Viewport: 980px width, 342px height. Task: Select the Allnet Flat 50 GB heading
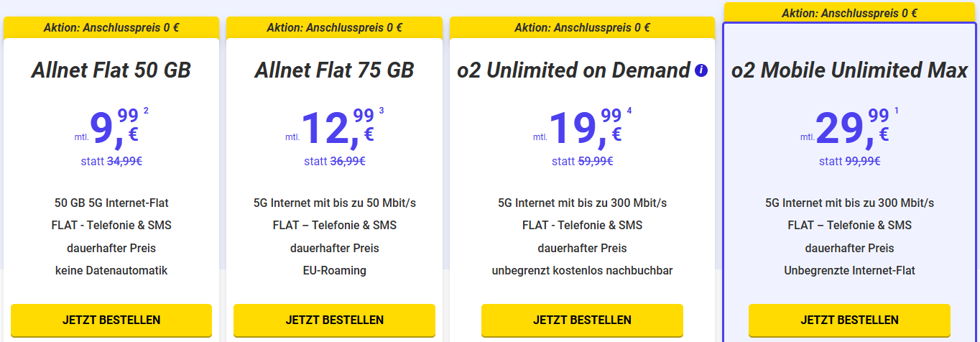[111, 70]
